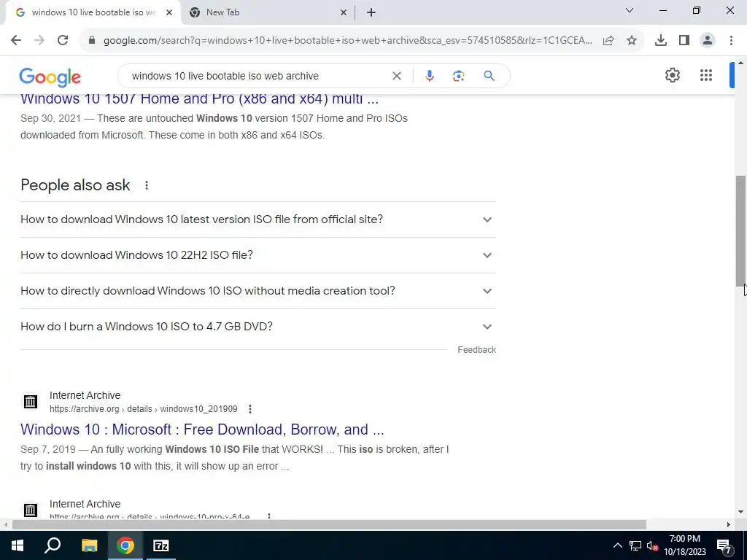Open File Explorer from taskbar
747x560 pixels.
click(x=89, y=545)
